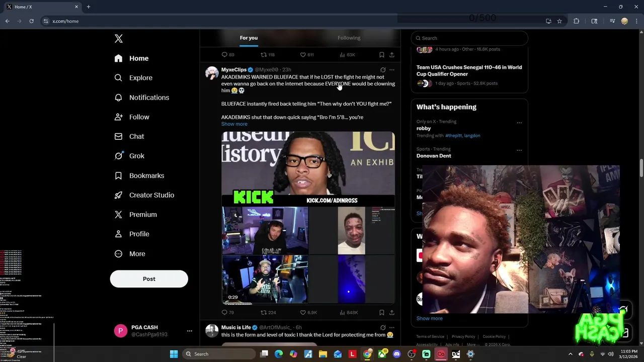Open the Windows Start menu
The image size is (644, 362).
174,354
